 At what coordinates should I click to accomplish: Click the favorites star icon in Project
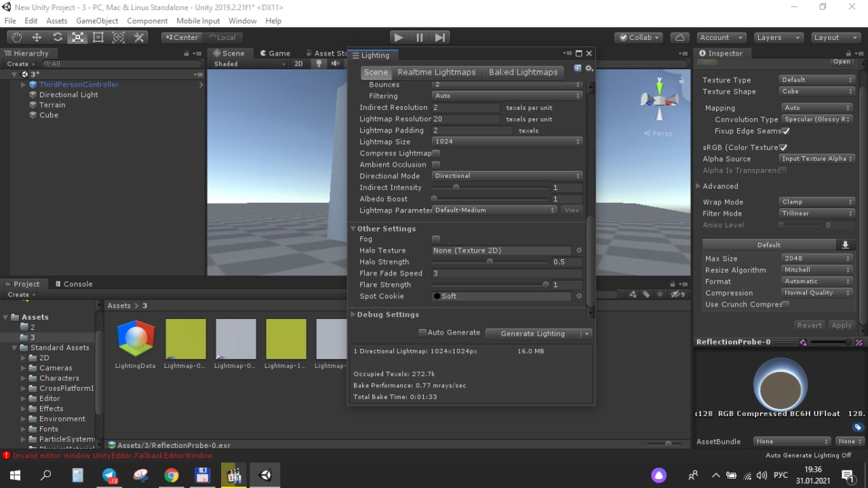tap(660, 295)
